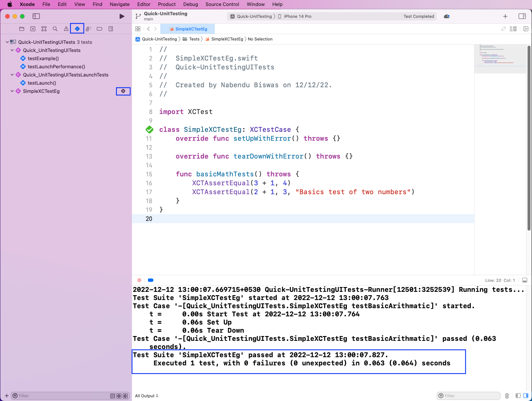The width and height of the screenshot is (532, 401).
Task: Open Quick-UnitTesting breadcrumb in jump bar
Action: (x=156, y=39)
